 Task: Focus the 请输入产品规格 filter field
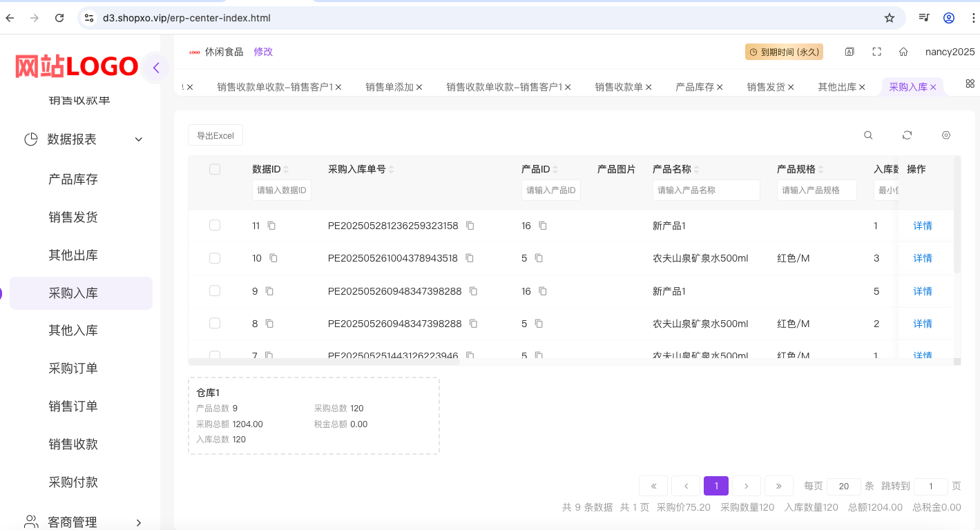point(816,190)
